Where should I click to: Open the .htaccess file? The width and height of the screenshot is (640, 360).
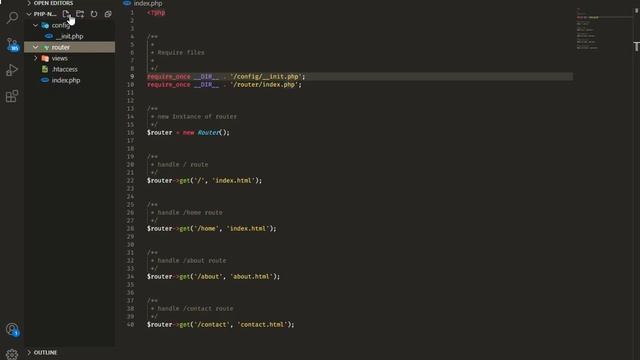coord(69,69)
